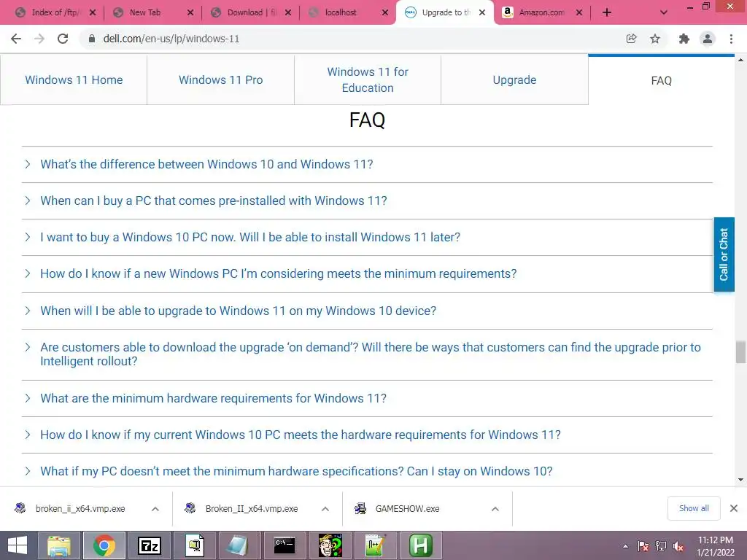Open the Chrome three-dot menu
The image size is (747, 560).
[x=731, y=39]
